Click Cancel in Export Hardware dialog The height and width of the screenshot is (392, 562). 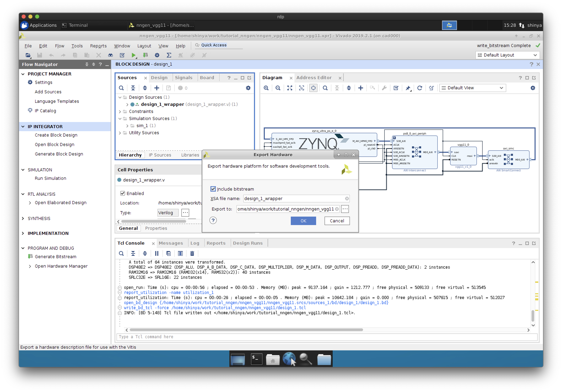pos(337,221)
